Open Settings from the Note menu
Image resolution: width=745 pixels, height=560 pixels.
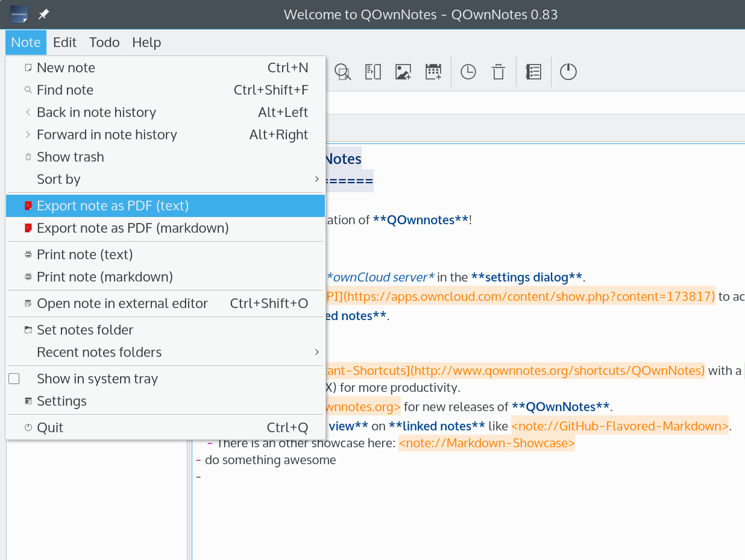pyautogui.click(x=165, y=401)
